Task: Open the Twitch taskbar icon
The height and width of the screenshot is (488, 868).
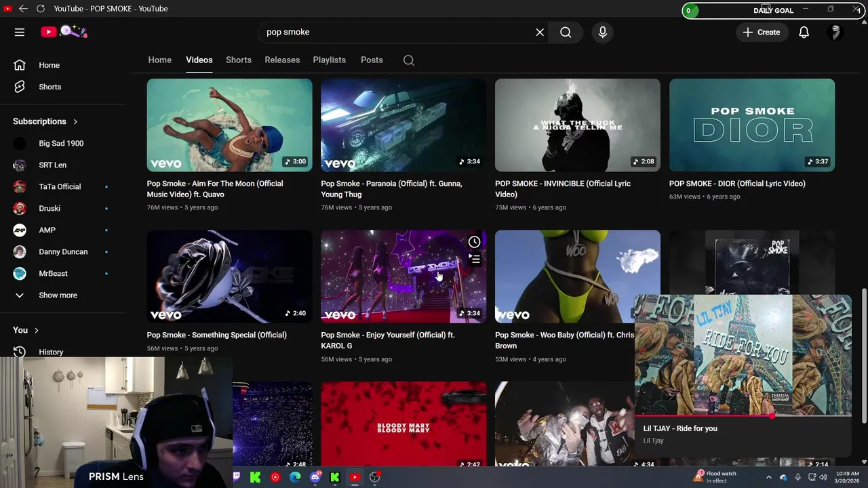Action: tap(236, 477)
